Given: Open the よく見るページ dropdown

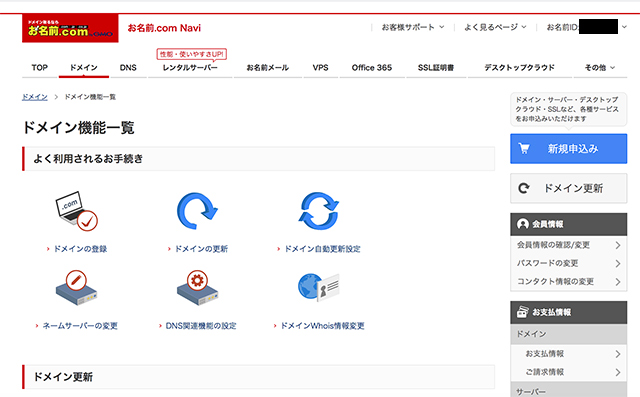Looking at the screenshot, I should pos(495,27).
